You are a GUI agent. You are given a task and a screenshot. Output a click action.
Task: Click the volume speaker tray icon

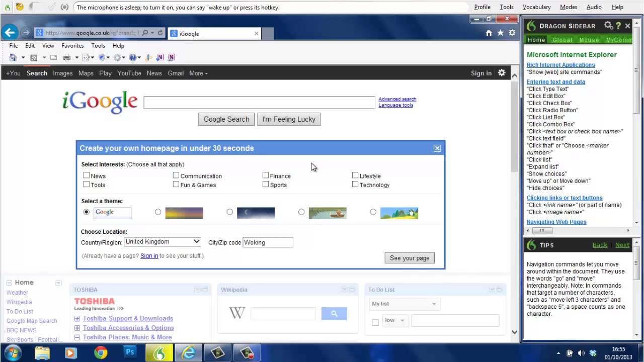[x=581, y=353]
